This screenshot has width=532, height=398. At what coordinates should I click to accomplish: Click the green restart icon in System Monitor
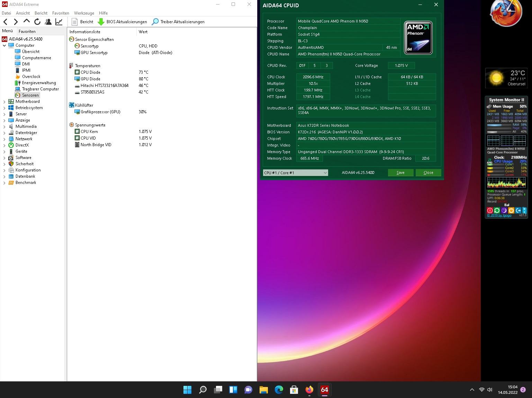coord(497,210)
